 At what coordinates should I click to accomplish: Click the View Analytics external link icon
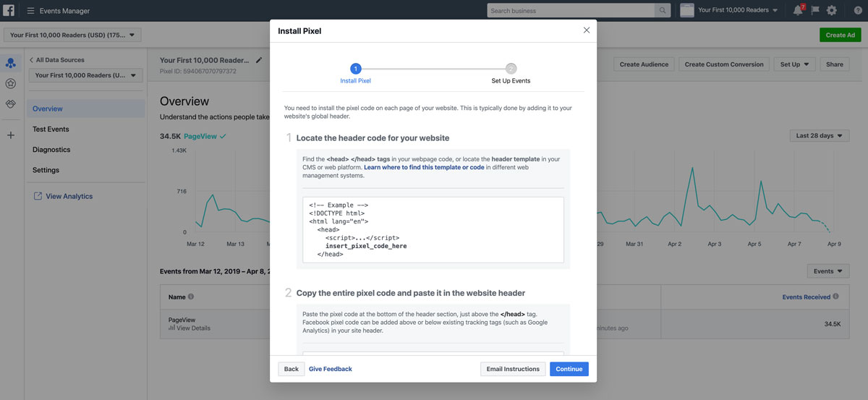point(38,196)
